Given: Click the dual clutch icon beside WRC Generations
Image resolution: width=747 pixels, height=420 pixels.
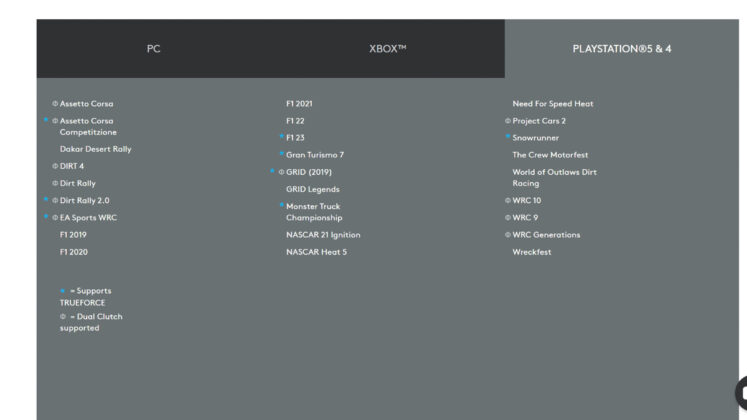Looking at the screenshot, I should click(507, 235).
